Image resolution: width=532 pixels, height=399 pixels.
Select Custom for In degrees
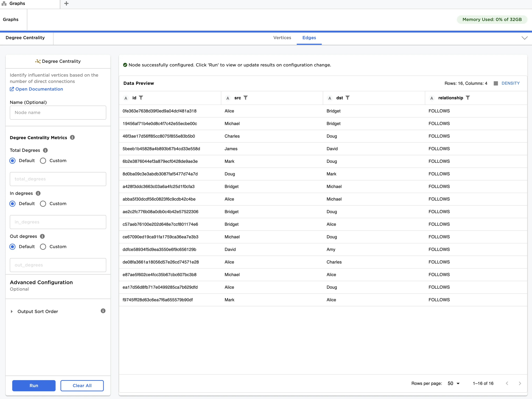click(x=43, y=204)
